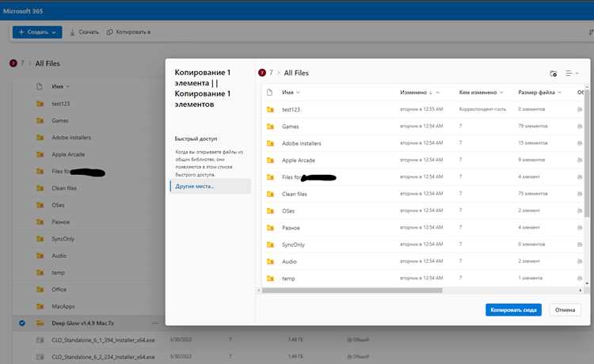The width and height of the screenshot is (594, 364).
Task: Click the Отмена button
Action: (565, 310)
